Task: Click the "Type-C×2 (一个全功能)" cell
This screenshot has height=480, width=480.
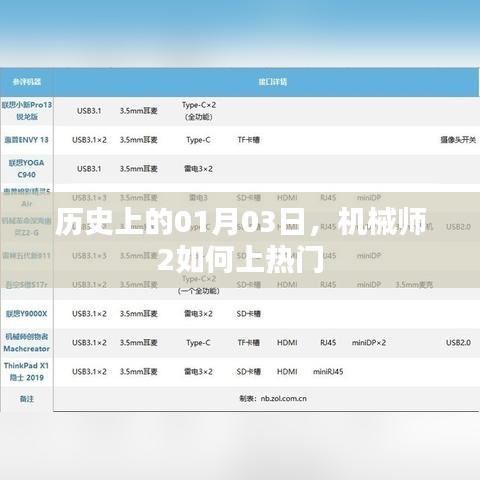Action: point(199,285)
